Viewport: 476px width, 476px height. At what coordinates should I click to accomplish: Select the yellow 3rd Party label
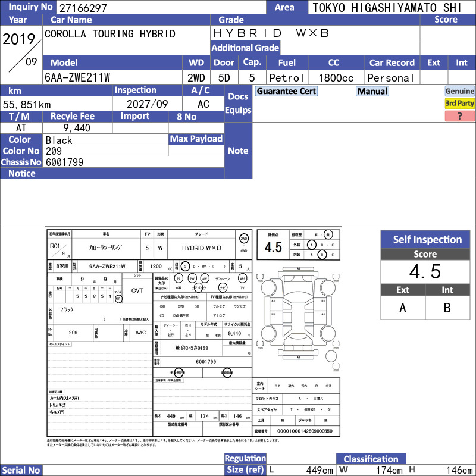[x=459, y=103]
